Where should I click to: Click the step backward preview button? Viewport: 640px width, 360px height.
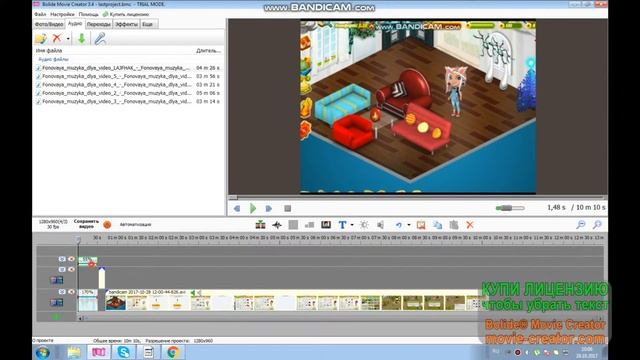[x=237, y=209]
